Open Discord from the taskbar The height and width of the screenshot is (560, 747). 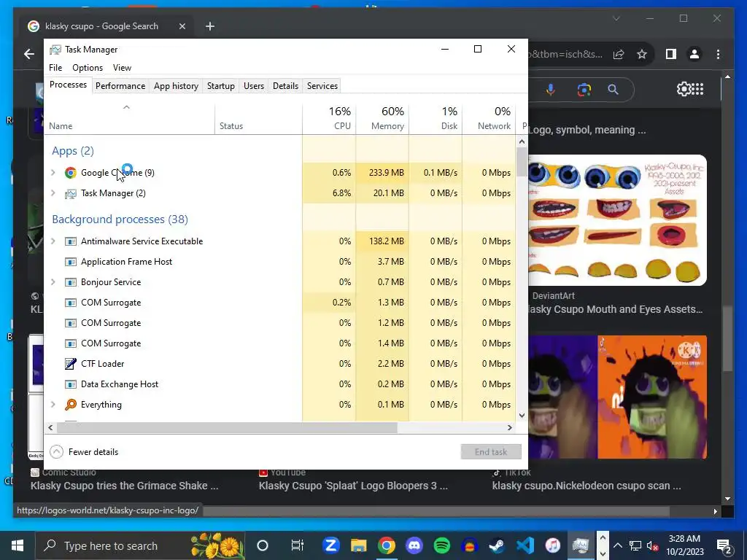(414, 545)
